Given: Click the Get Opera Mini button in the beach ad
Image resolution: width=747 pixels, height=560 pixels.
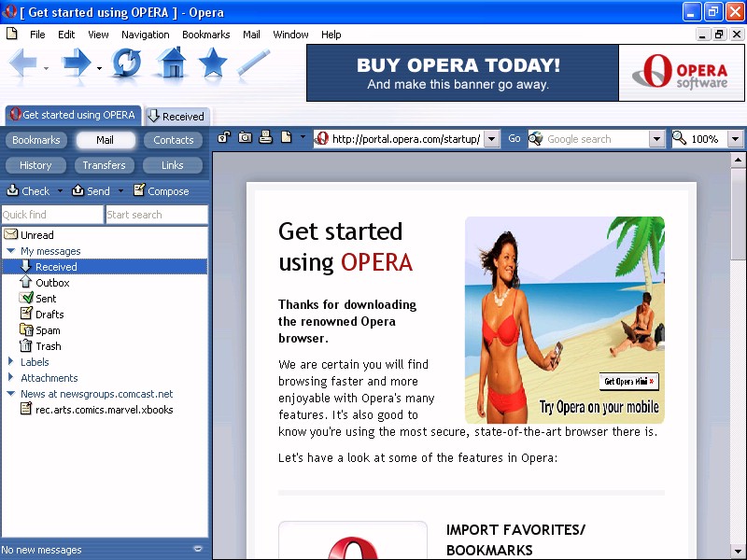Looking at the screenshot, I should (x=628, y=382).
